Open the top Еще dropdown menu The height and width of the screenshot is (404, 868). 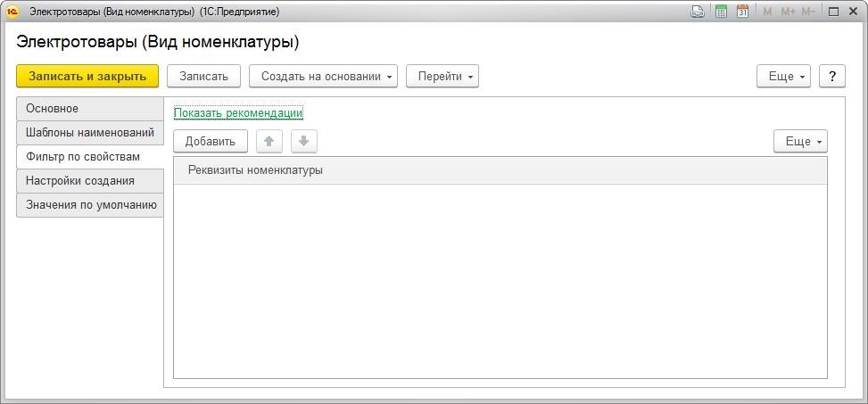click(x=783, y=77)
